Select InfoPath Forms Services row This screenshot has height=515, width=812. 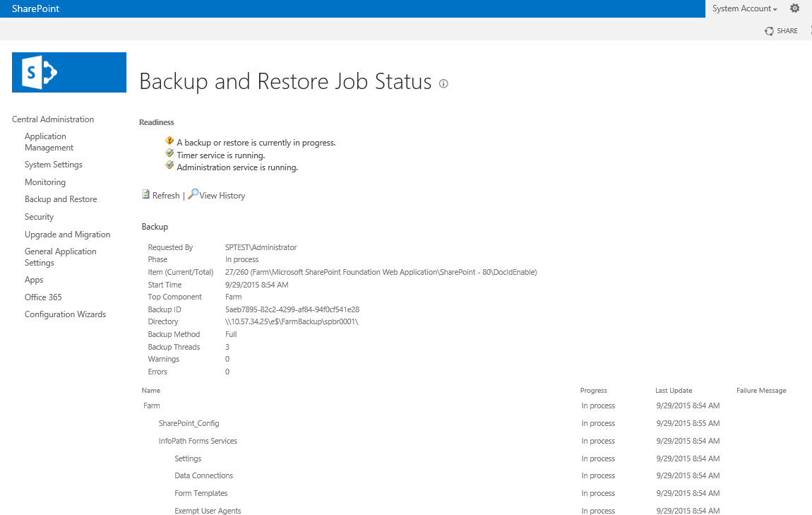click(198, 441)
